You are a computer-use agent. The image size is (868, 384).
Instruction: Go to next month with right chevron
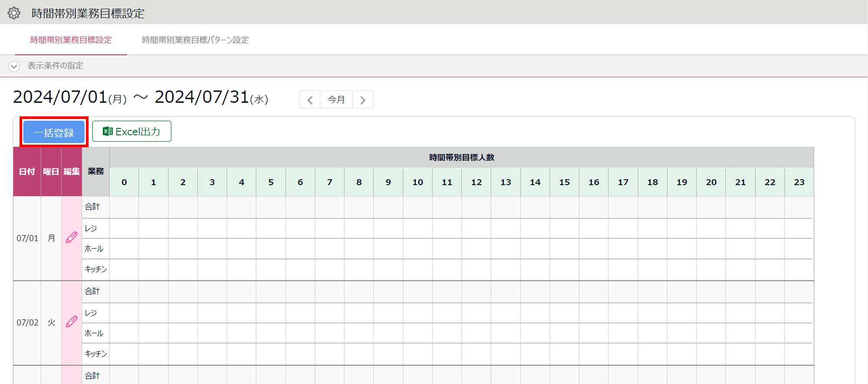click(363, 100)
